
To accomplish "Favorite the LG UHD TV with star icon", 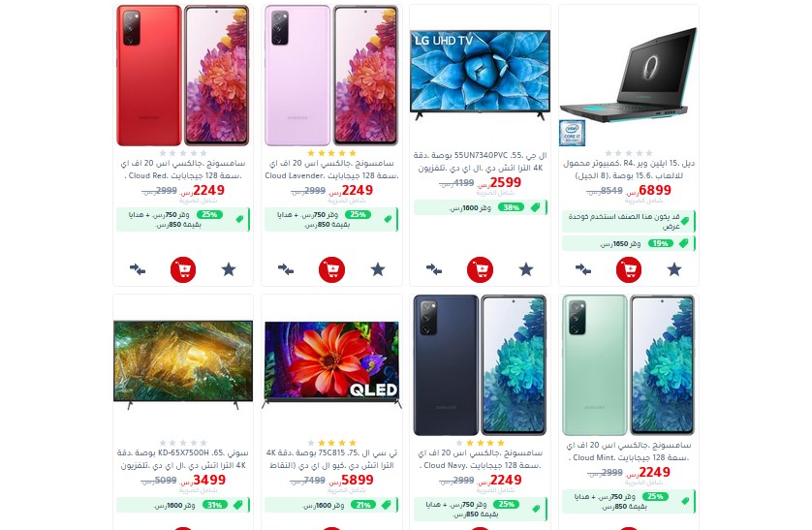I will coord(526,269).
